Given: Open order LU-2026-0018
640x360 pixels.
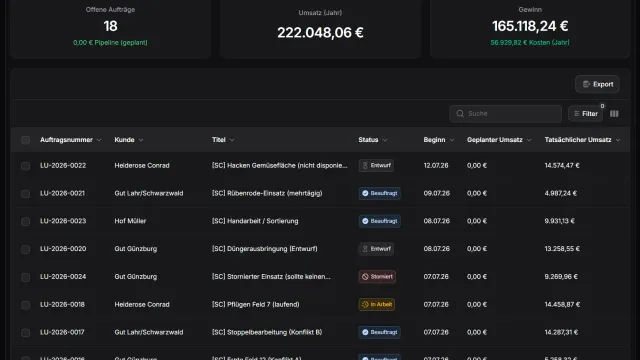Looking at the screenshot, I should (62, 304).
